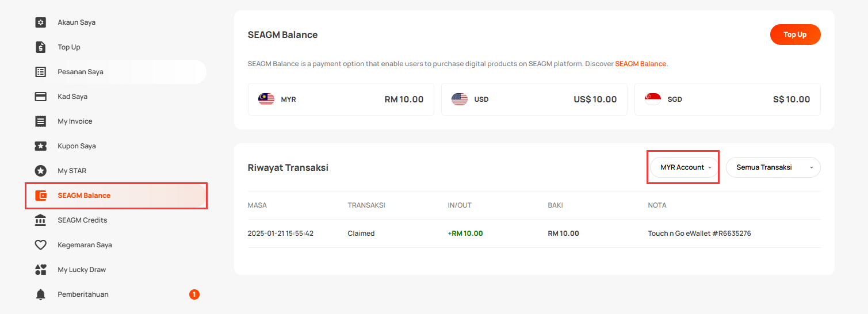
Task: Click the Kupon Saya ticket icon
Action: [40, 146]
